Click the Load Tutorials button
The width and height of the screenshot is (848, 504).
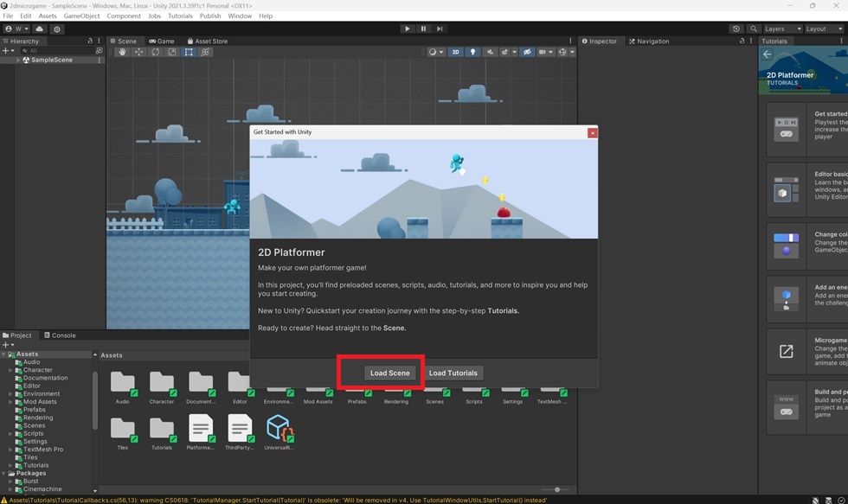(x=453, y=373)
